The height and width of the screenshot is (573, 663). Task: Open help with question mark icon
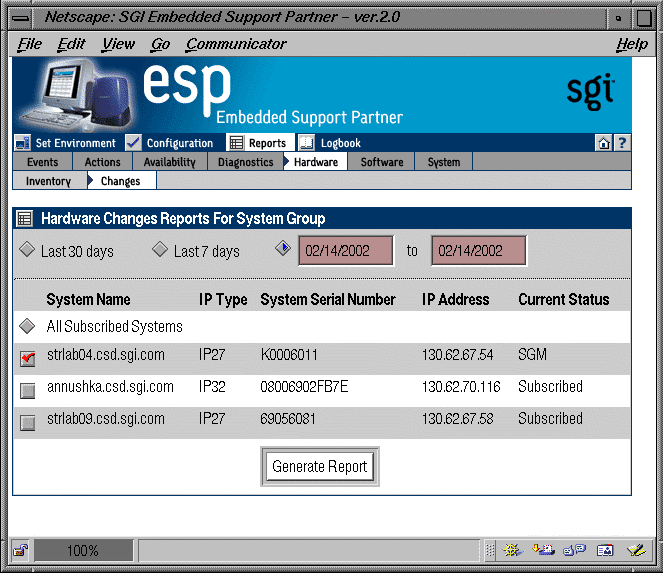tap(622, 143)
